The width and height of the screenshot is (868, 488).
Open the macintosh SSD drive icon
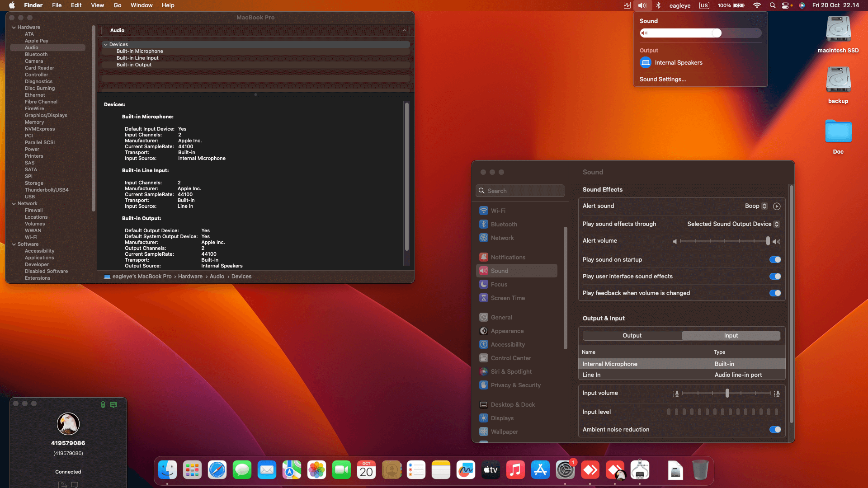[838, 29]
